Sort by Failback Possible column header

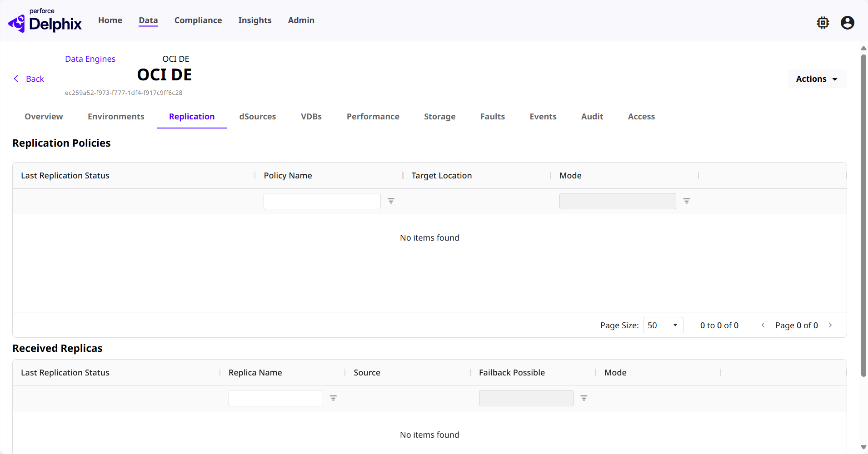pos(512,373)
